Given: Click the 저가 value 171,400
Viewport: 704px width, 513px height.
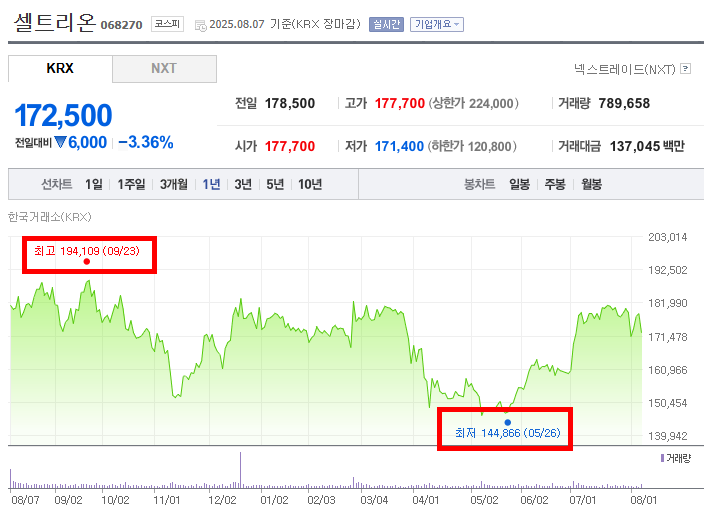Looking at the screenshot, I should pyautogui.click(x=399, y=146).
